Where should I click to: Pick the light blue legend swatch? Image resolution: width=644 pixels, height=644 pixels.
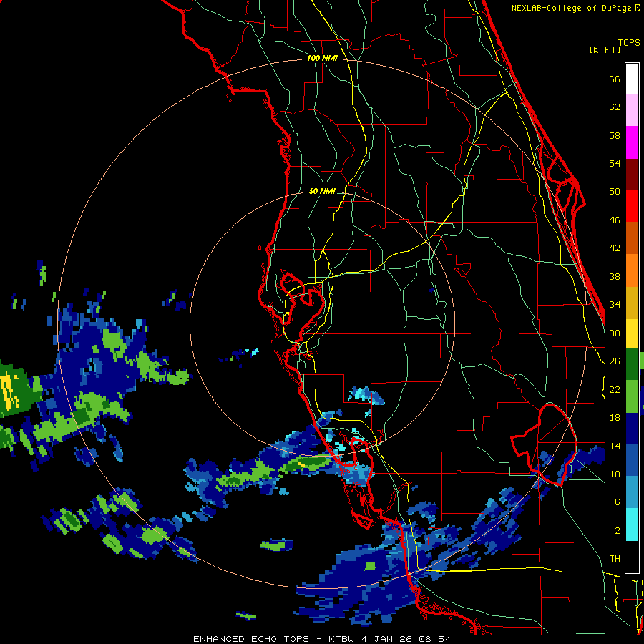[x=632, y=492]
